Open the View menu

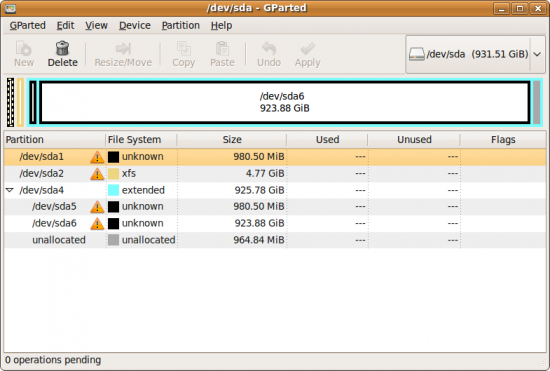(96, 26)
